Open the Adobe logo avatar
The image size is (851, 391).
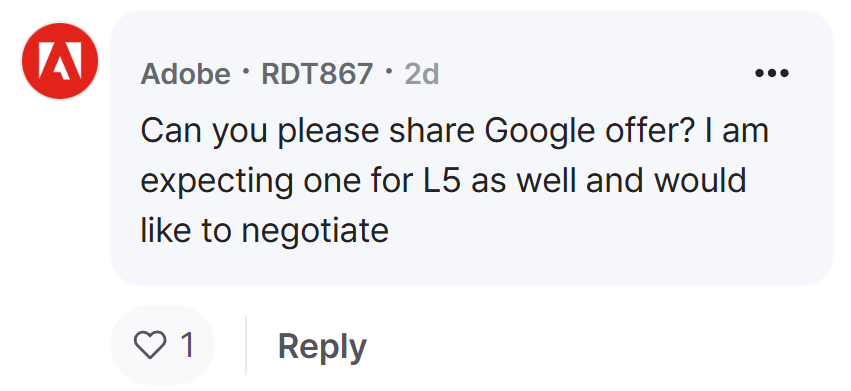[60, 61]
